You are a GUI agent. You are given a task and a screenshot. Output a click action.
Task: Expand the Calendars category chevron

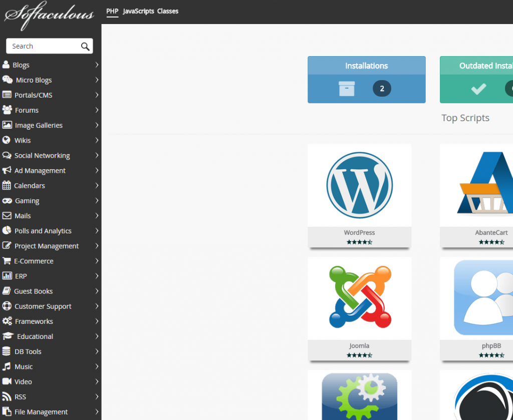coord(97,185)
